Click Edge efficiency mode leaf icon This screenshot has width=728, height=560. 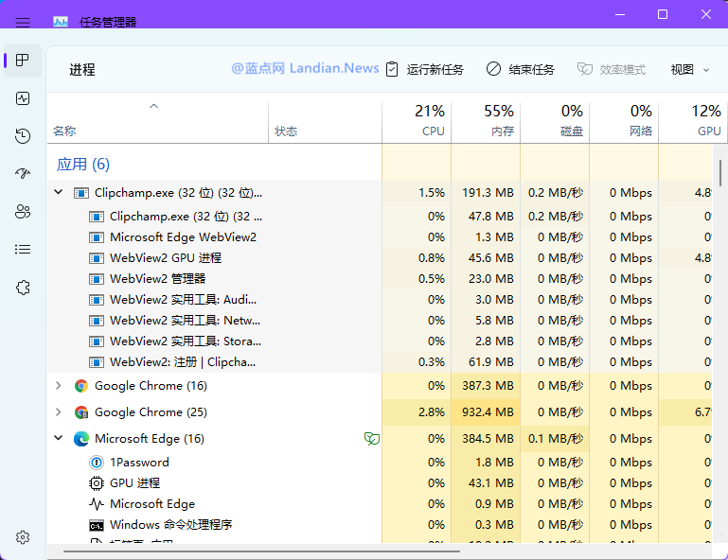pos(372,438)
